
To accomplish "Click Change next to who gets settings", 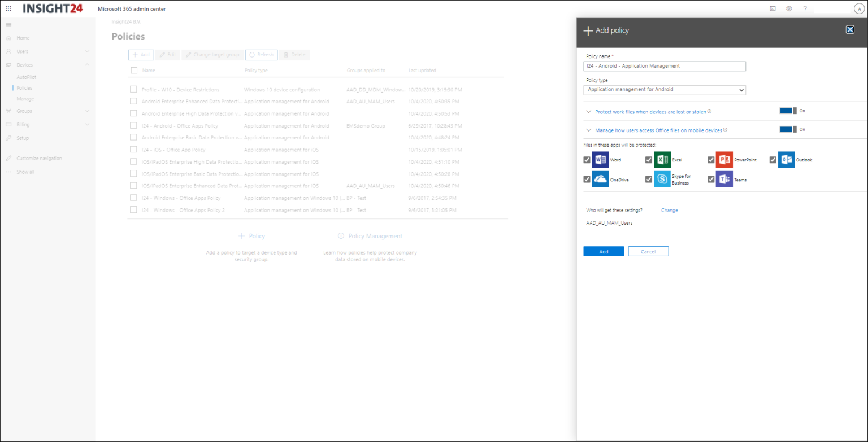I will (x=669, y=210).
